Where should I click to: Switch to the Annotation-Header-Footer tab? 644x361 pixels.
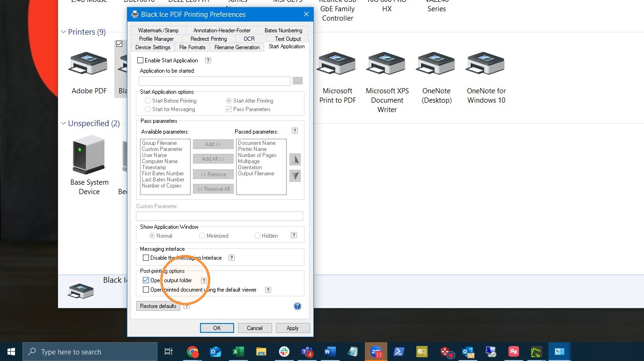coord(222,30)
